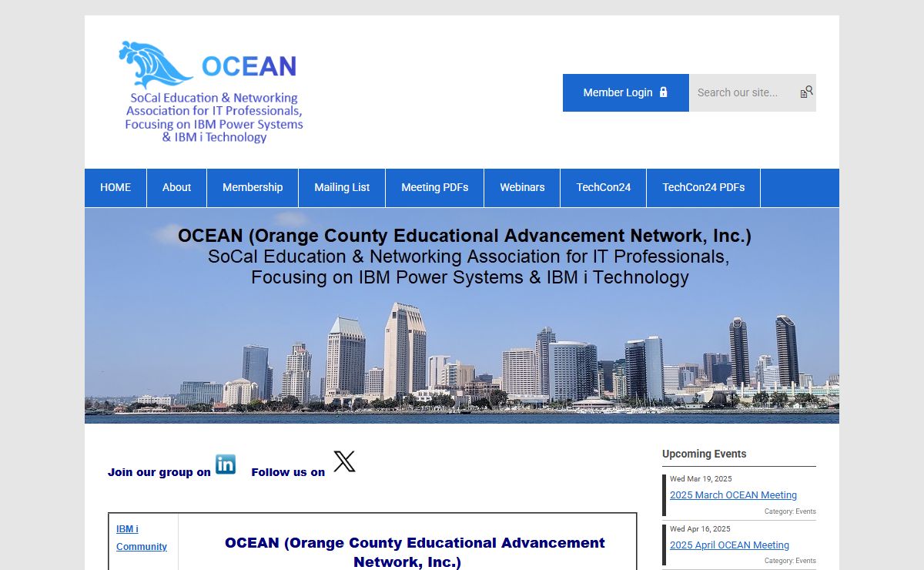Click the search magnifier icon
The height and width of the screenshot is (570, 924).
(x=806, y=92)
